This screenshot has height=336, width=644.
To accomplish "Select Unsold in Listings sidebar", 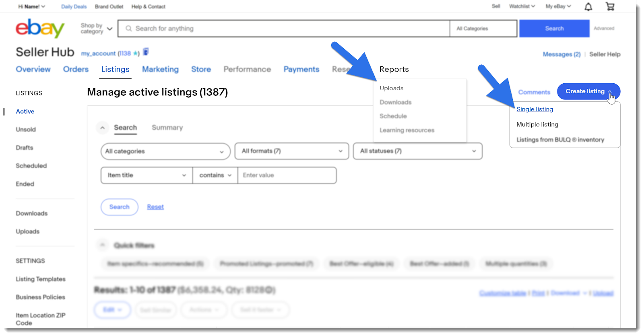I will 26,130.
